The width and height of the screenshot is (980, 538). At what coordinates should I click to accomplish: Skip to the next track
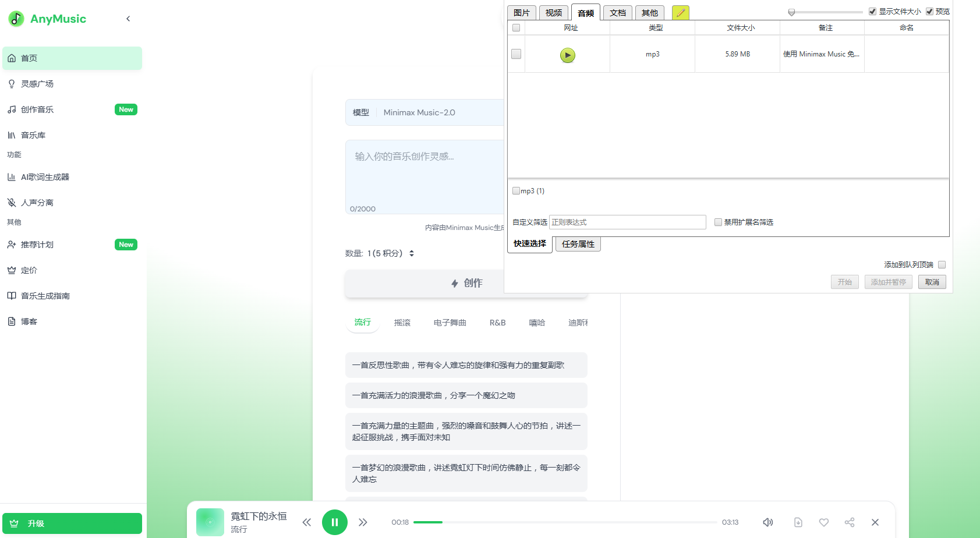pyautogui.click(x=363, y=522)
